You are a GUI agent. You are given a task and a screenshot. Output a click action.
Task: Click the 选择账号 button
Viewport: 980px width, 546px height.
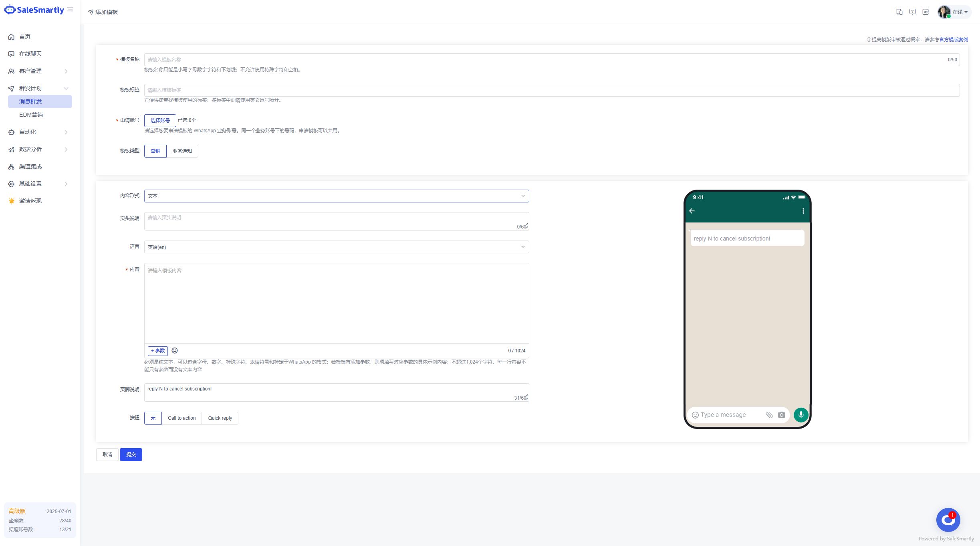(x=160, y=121)
